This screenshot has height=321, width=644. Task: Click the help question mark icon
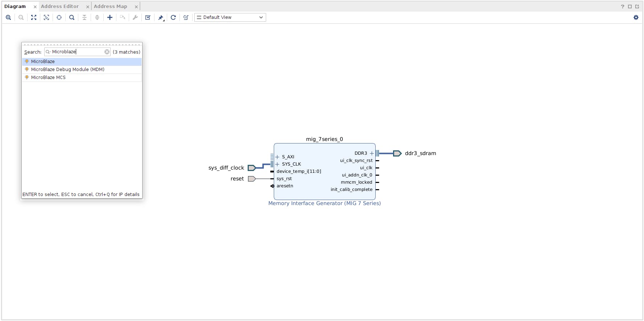pos(623,7)
